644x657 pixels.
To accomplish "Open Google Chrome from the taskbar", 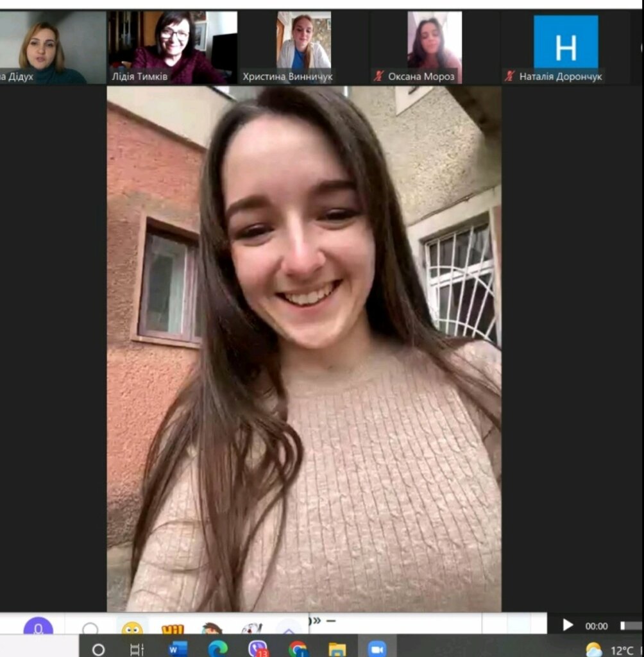I will click(x=298, y=648).
